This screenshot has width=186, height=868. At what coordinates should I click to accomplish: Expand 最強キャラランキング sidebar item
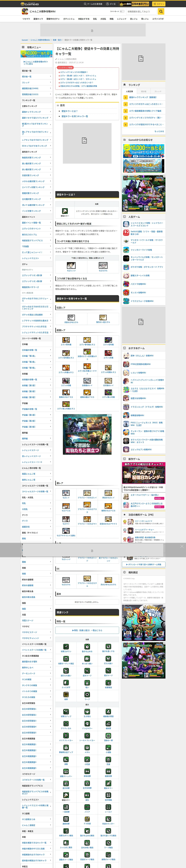pos(37,112)
